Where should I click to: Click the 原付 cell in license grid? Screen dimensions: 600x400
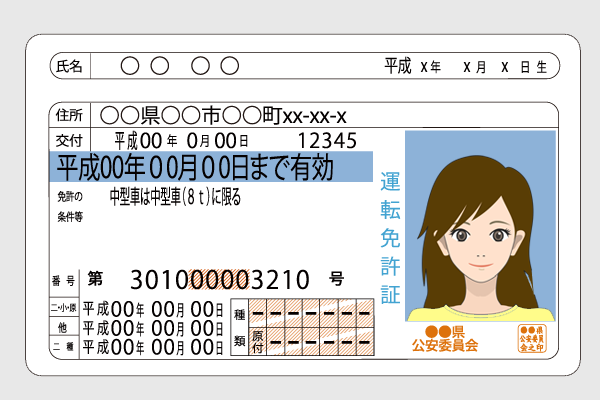[257, 341]
